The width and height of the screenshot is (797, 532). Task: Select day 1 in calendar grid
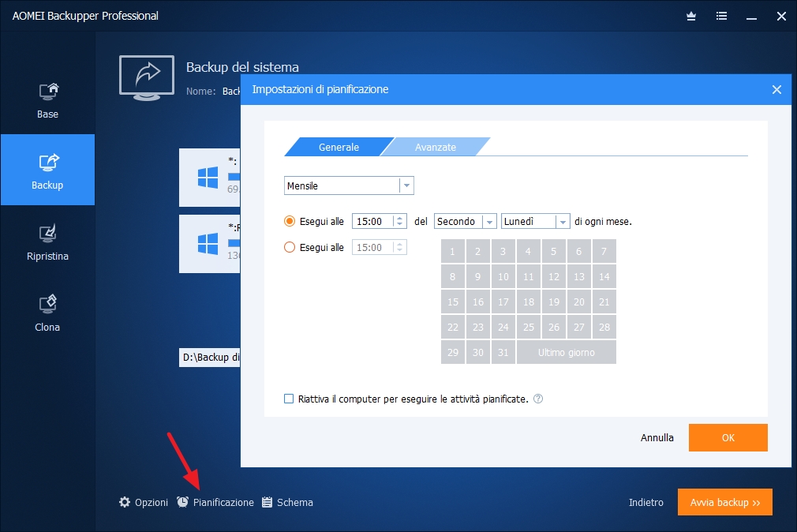(x=452, y=251)
